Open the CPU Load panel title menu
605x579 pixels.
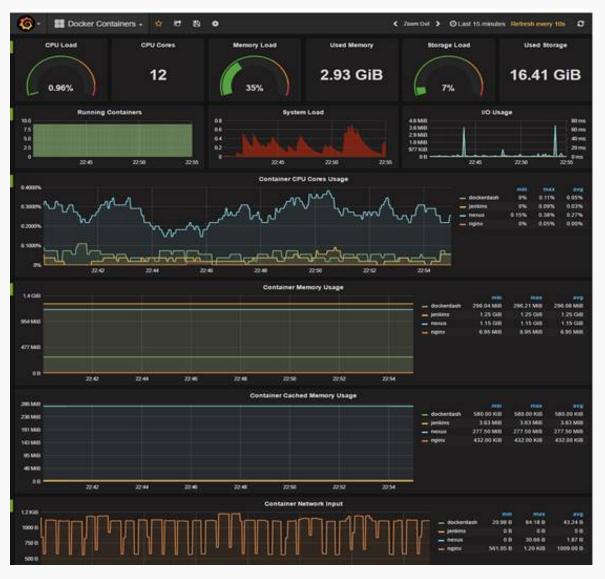(x=61, y=45)
